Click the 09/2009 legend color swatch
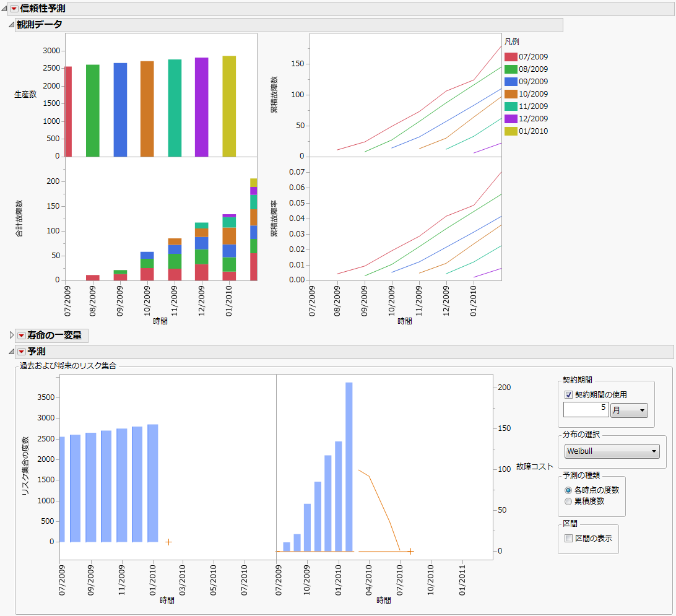The height and width of the screenshot is (616, 676). (x=511, y=82)
